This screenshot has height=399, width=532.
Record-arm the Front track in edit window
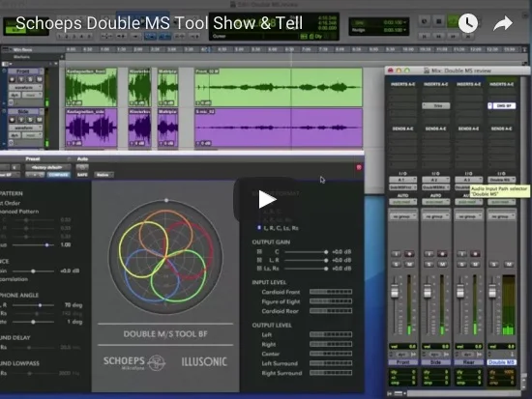(x=13, y=79)
